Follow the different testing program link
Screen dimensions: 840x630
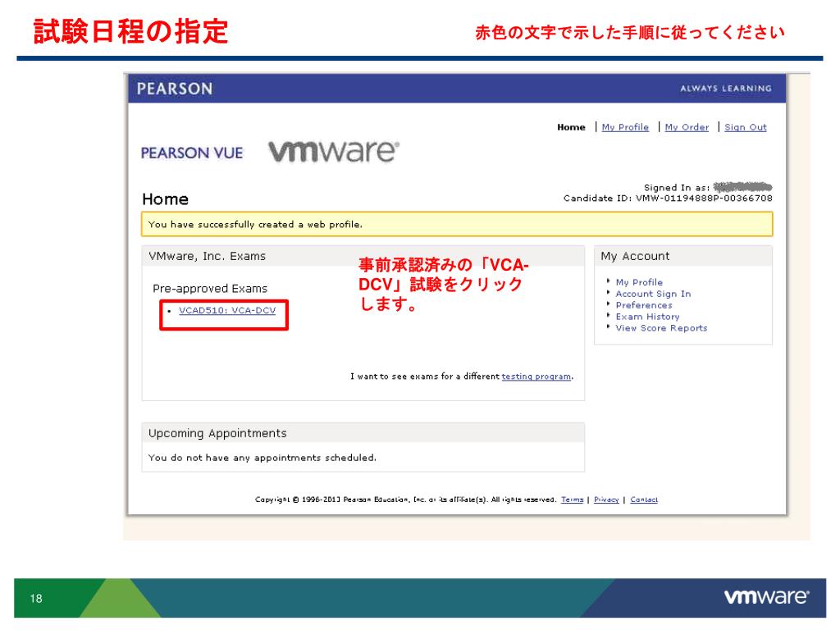pos(536,377)
